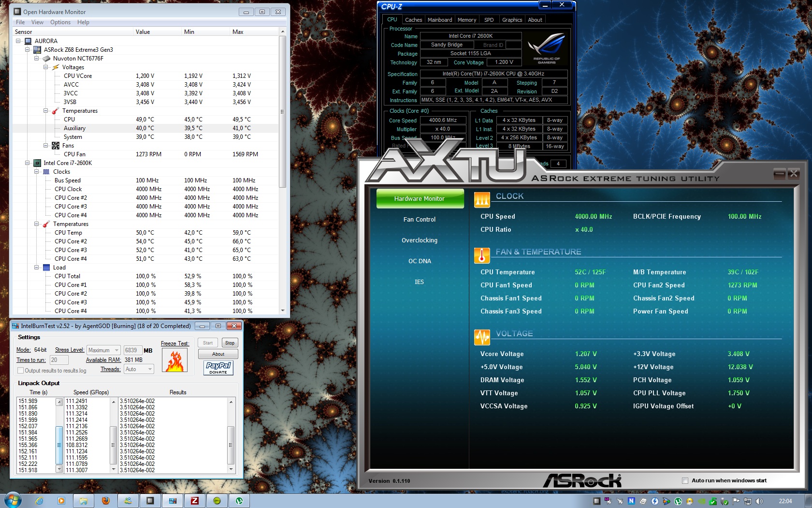Image resolution: width=812 pixels, height=508 pixels.
Task: Click the Freeze Test flame image
Action: pos(175,360)
